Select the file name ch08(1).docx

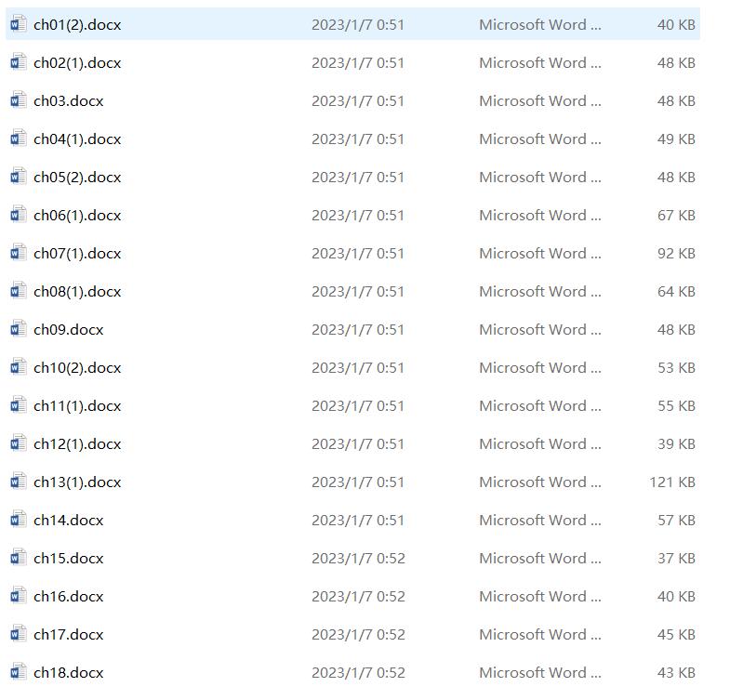click(x=77, y=292)
